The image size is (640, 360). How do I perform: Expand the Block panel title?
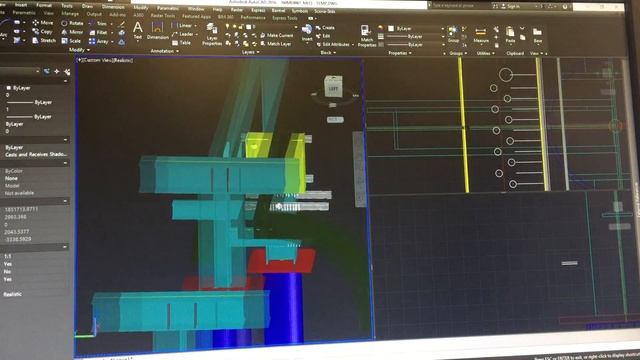coord(328,53)
